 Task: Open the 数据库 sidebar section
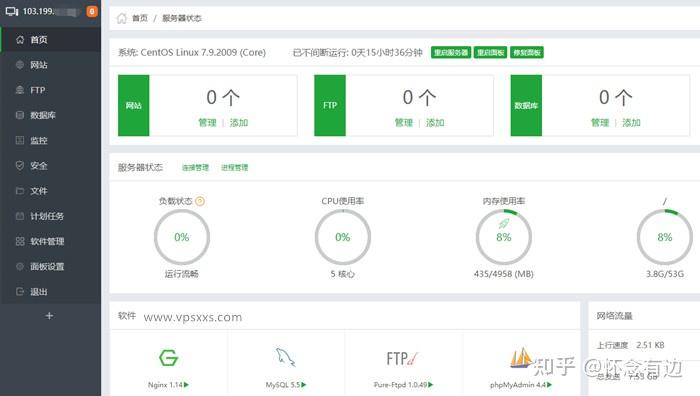click(50, 115)
